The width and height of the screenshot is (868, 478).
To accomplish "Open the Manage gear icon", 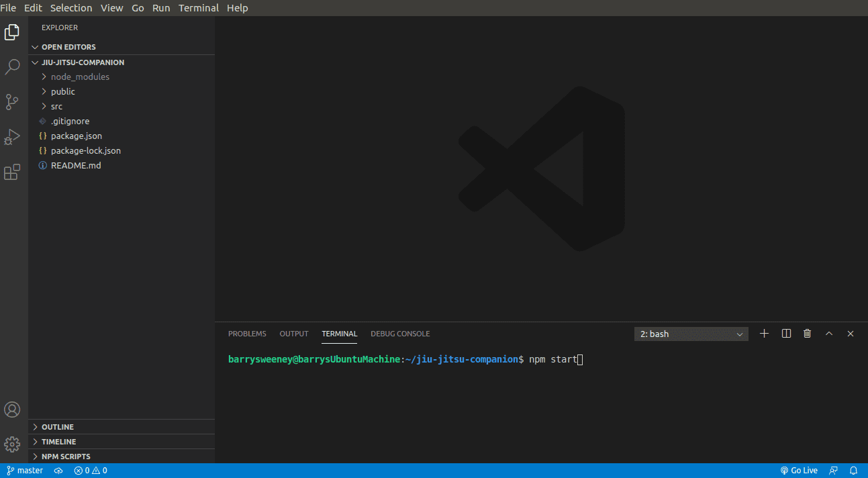I will click(x=12, y=444).
